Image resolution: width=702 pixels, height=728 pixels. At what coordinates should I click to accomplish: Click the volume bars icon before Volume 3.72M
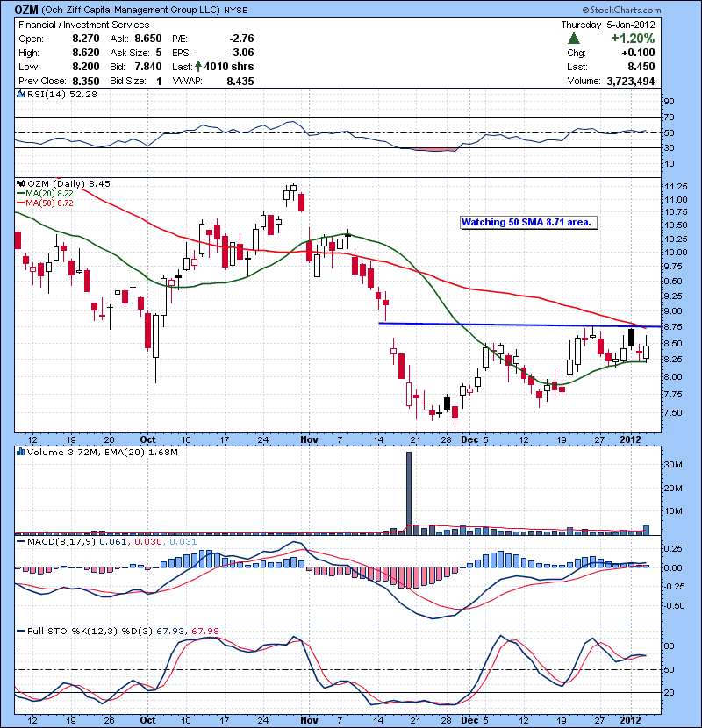pyautogui.click(x=21, y=452)
